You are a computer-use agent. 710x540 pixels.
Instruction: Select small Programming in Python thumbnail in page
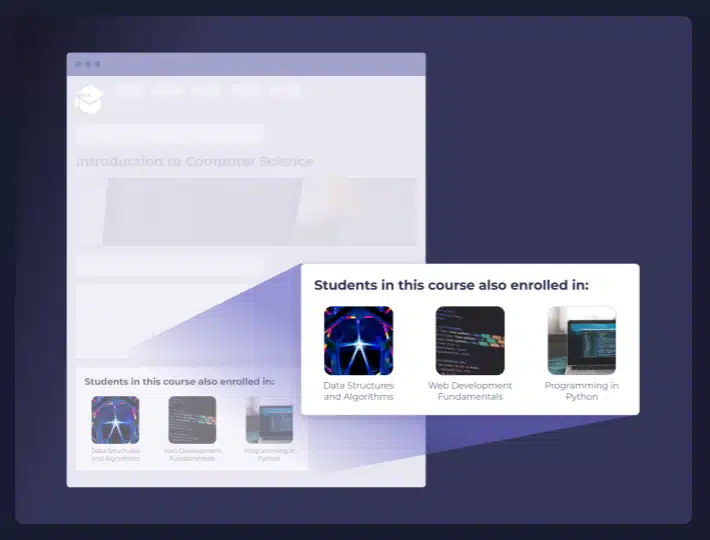coord(269,420)
